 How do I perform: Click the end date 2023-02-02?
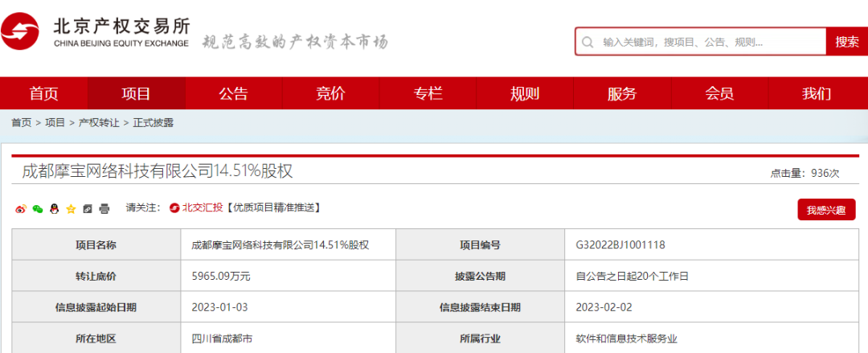point(604,307)
